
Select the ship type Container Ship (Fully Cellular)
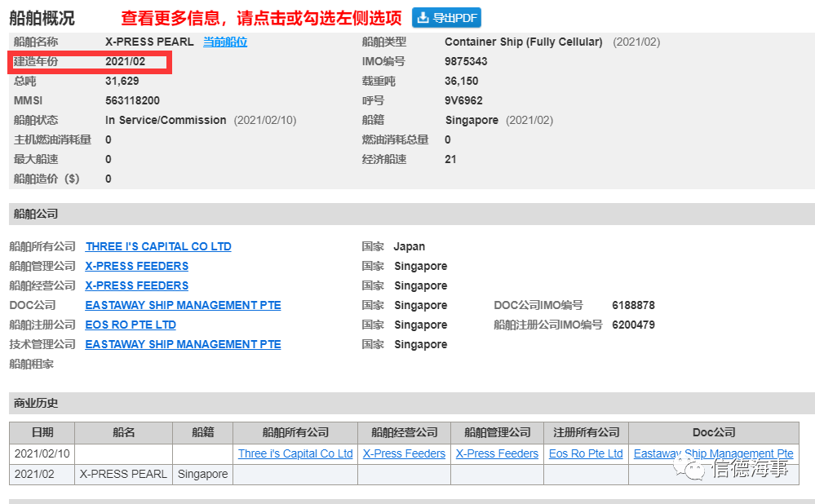point(524,42)
